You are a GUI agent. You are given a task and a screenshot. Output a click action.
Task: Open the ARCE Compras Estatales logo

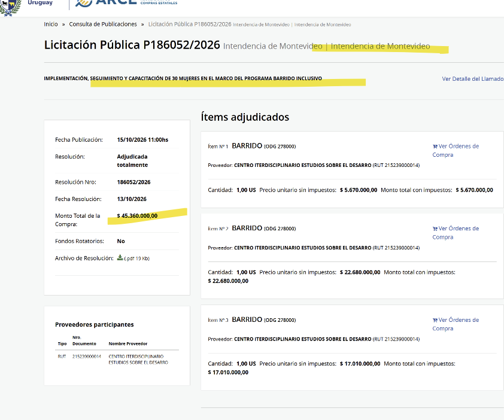pos(126,3)
